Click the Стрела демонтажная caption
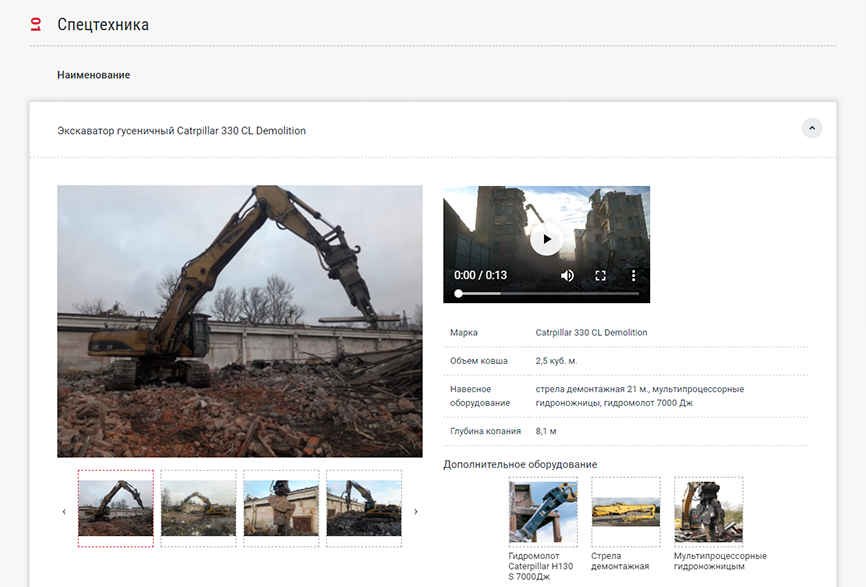866x587 pixels. pyautogui.click(x=620, y=561)
